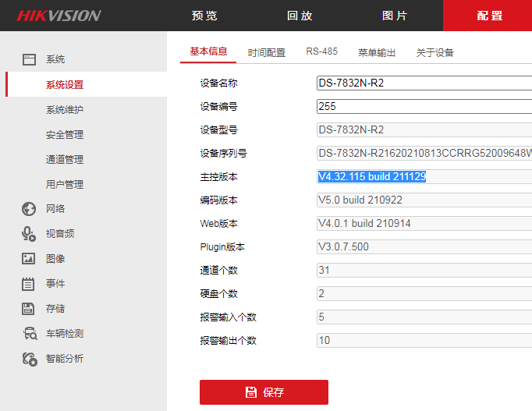Select the 事件 calendar icon

[x=28, y=284]
